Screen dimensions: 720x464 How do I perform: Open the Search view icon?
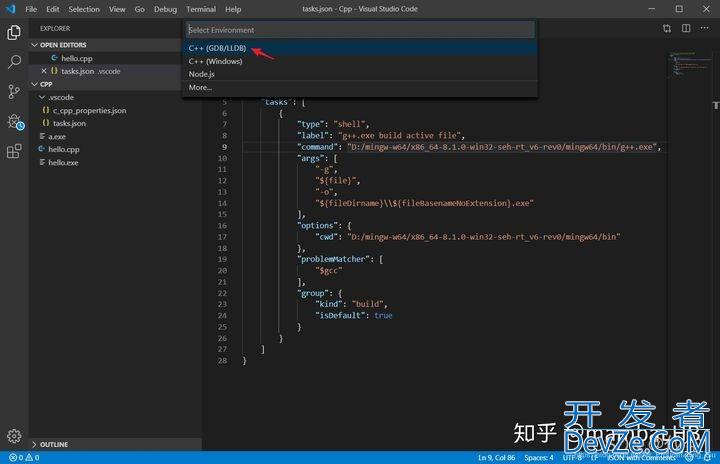(x=14, y=62)
